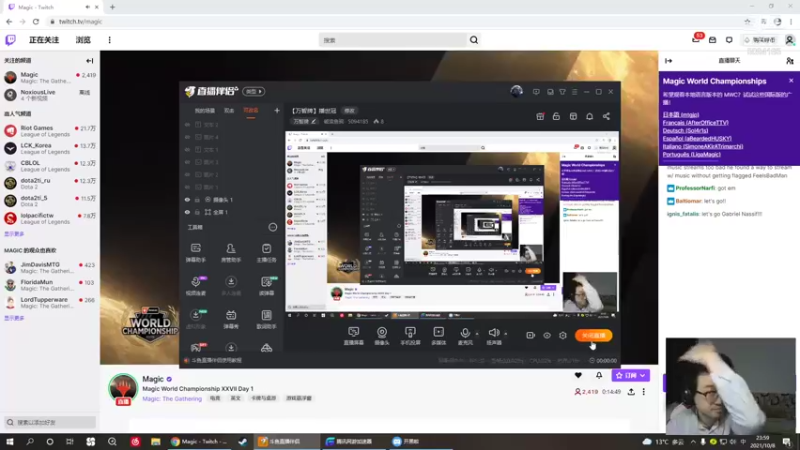The image size is (800, 450).
Task: Click the heart follow icon under the video
Action: (x=578, y=375)
